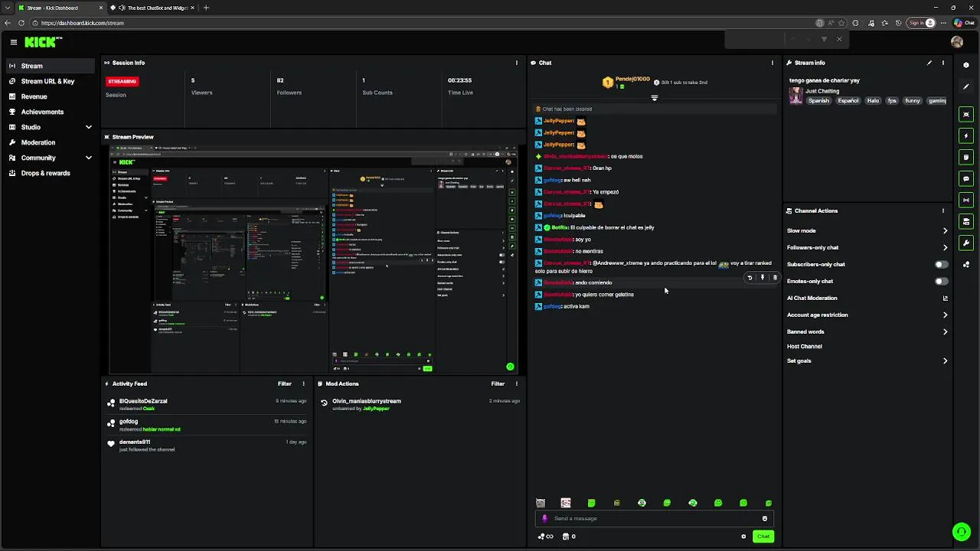Select Stream in sidebar
The image size is (980, 551).
pos(51,66)
